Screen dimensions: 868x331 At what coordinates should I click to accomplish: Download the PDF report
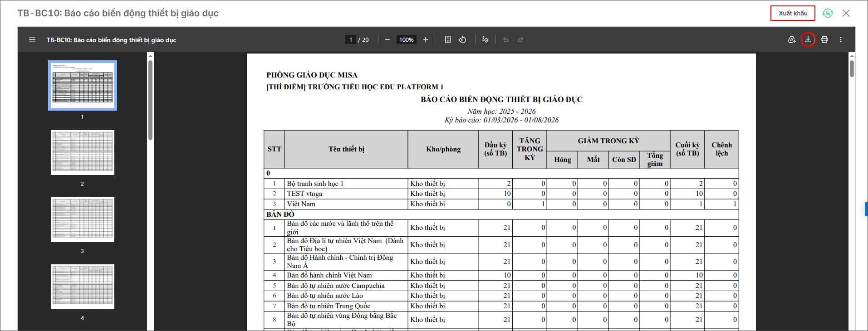[x=808, y=39]
